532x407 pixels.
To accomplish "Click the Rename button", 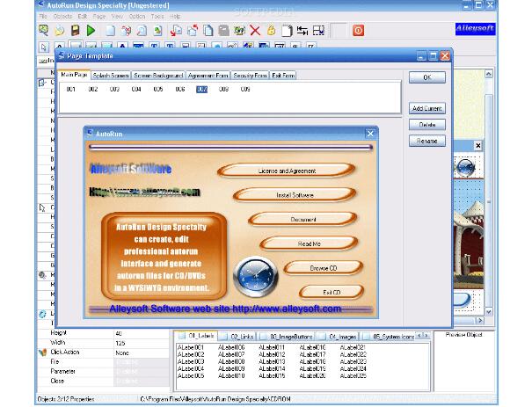I will tap(427, 141).
